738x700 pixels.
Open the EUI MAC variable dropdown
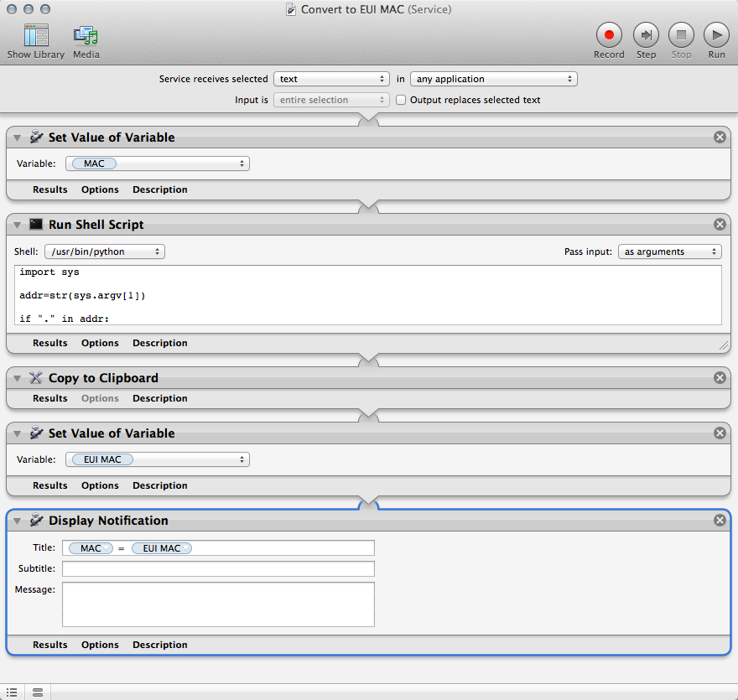pyautogui.click(x=158, y=459)
